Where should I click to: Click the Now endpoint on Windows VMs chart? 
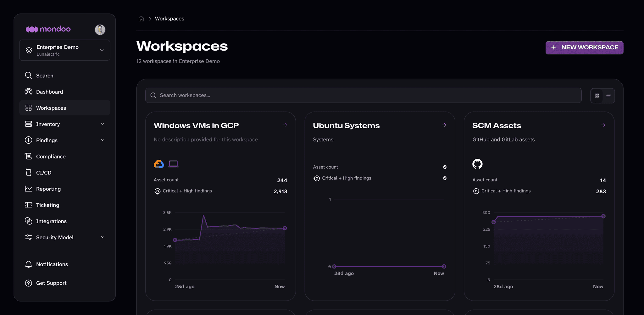coord(285,228)
